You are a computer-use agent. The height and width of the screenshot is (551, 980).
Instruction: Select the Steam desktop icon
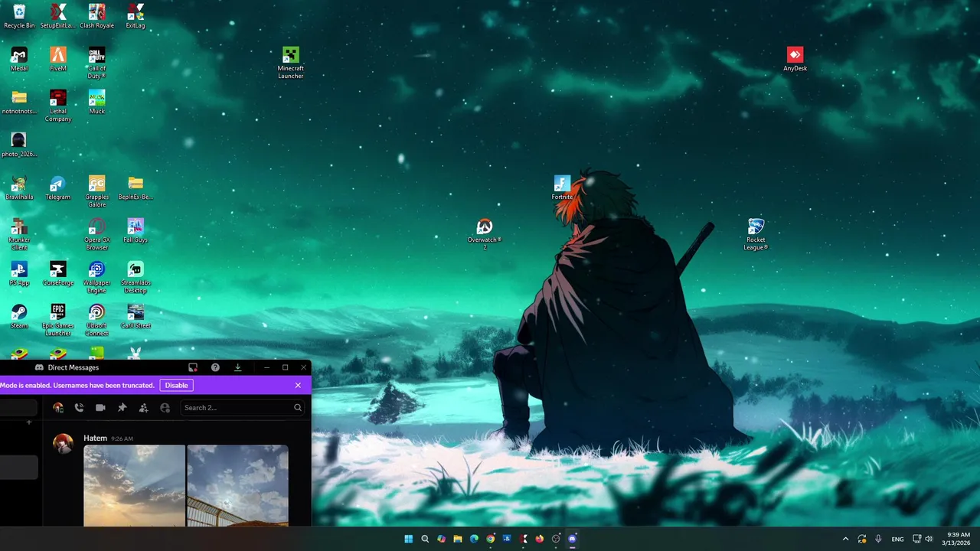click(19, 317)
